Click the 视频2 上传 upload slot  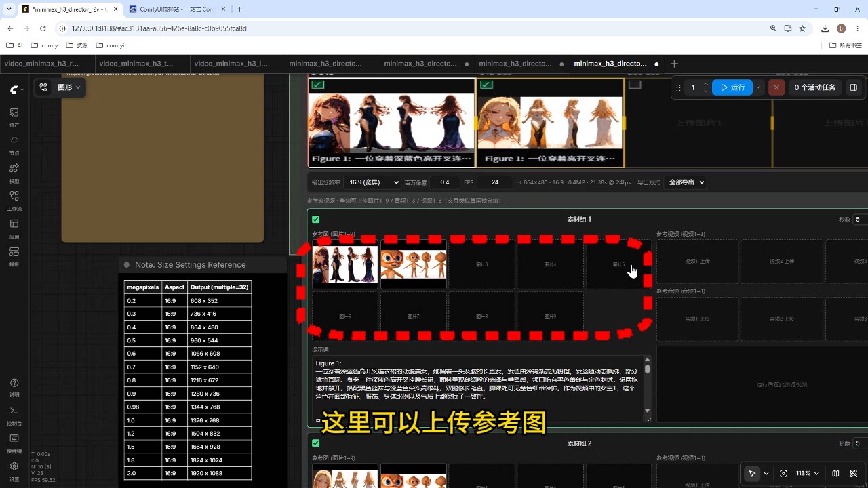point(781,262)
